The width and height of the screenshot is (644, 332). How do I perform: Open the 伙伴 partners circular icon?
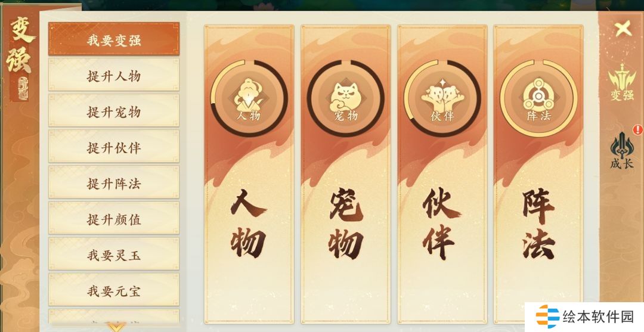(x=442, y=98)
